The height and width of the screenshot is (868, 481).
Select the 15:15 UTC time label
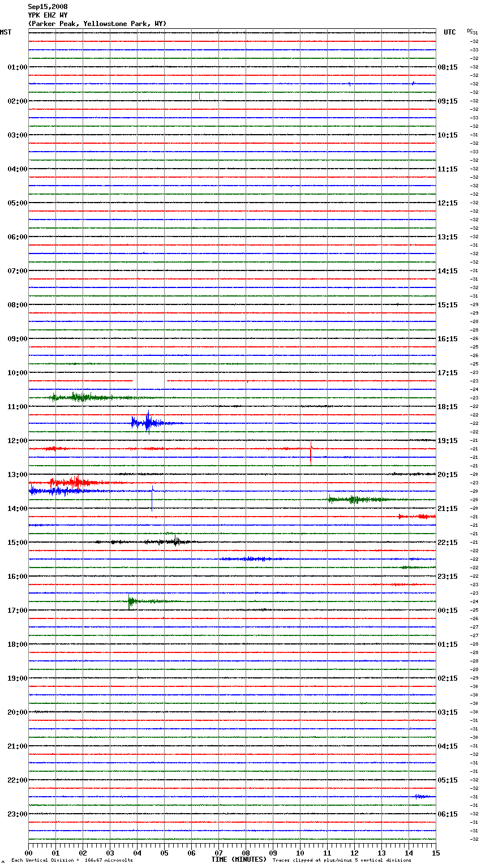point(448,305)
